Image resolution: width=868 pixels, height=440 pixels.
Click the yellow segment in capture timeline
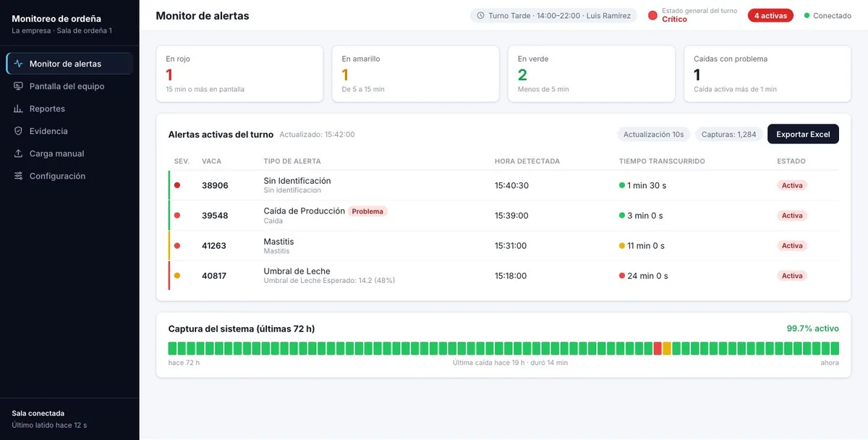tap(667, 348)
